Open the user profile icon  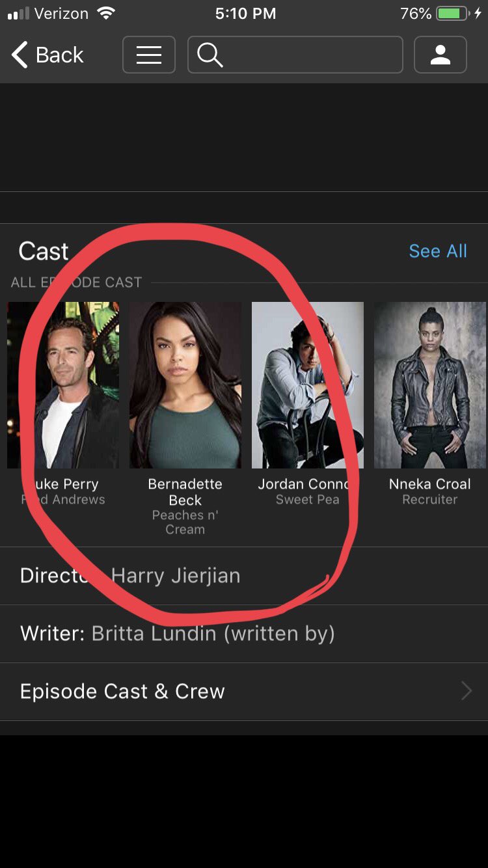click(x=441, y=55)
